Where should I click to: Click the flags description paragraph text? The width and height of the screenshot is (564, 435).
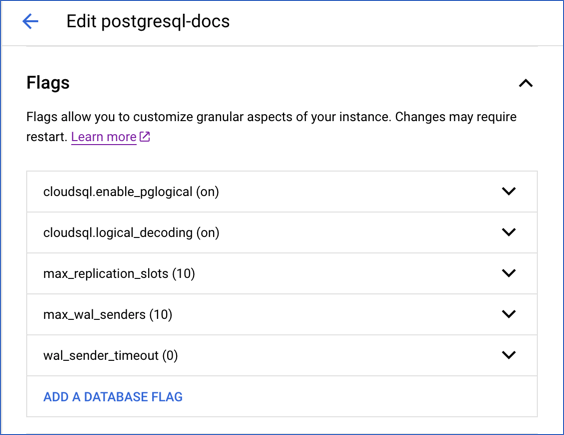[271, 127]
